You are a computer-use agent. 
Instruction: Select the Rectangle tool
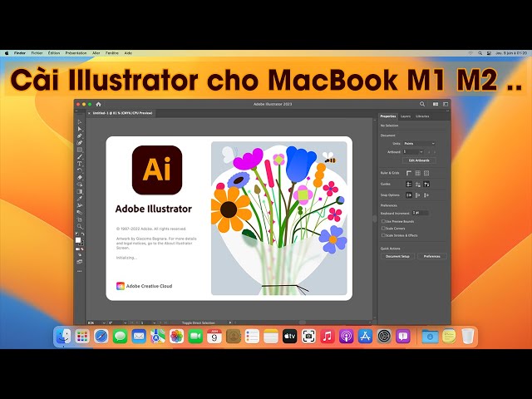coord(80,150)
